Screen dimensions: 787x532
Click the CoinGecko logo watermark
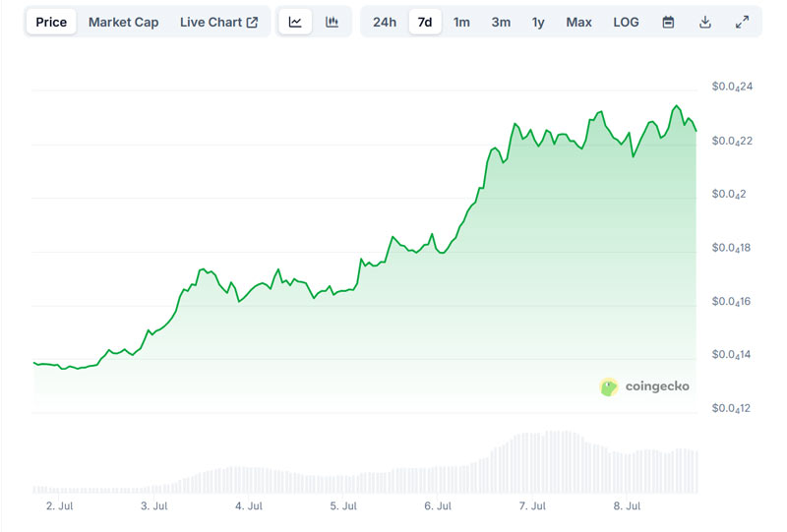point(644,386)
